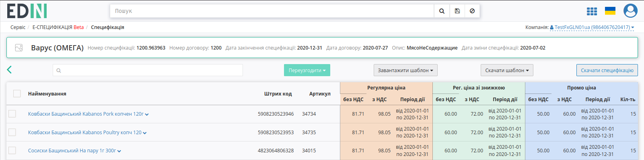Click the Варус (ОМЕГА) title

click(57, 48)
